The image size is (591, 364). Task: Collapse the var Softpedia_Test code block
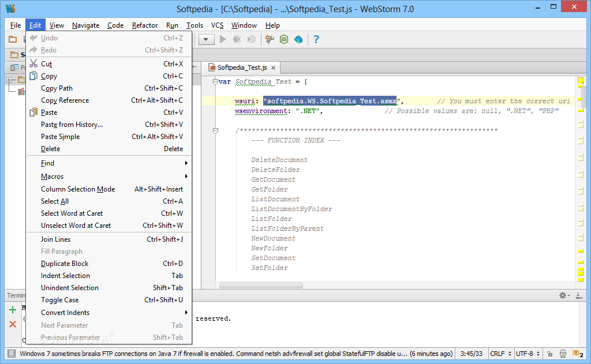coord(215,81)
